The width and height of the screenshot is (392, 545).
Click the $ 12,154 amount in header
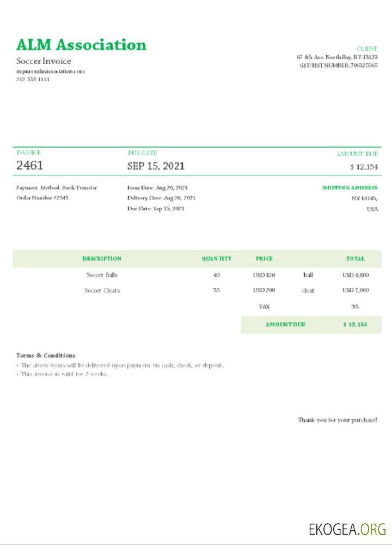(364, 167)
